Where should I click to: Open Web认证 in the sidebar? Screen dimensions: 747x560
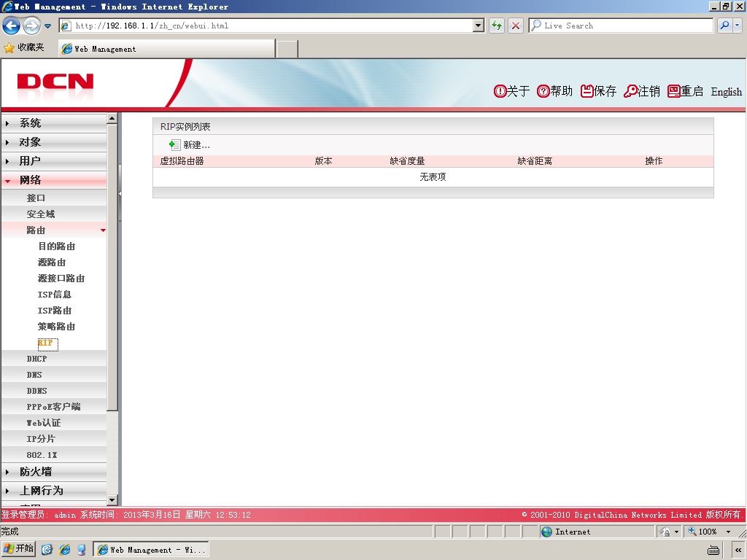44,423
